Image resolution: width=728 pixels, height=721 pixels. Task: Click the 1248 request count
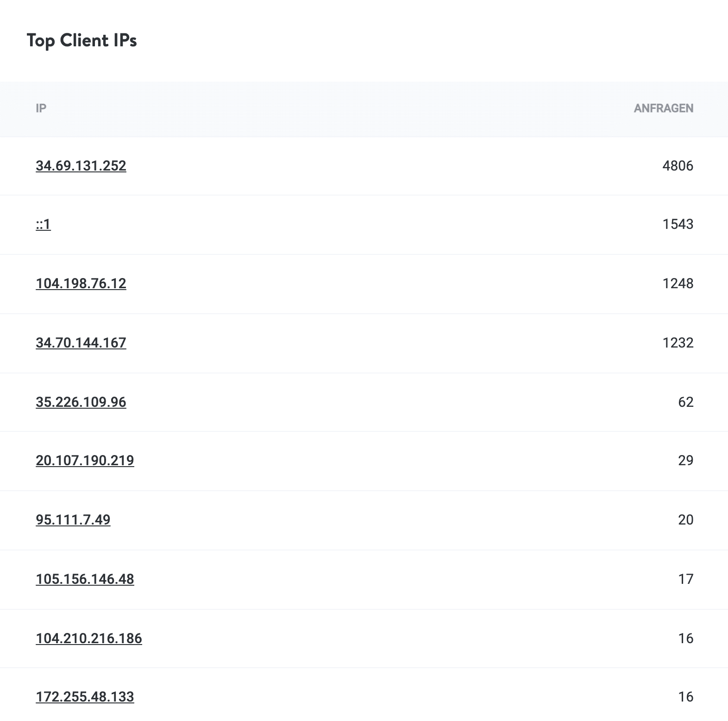pos(678,284)
